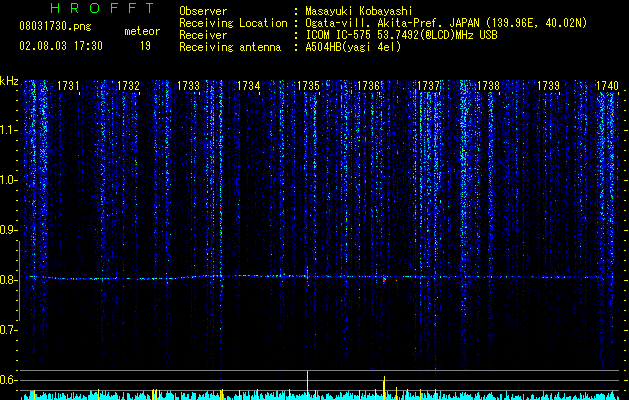Click the 0.8 kHz axis label
Viewport: 629px width, 400px height.
(8, 280)
